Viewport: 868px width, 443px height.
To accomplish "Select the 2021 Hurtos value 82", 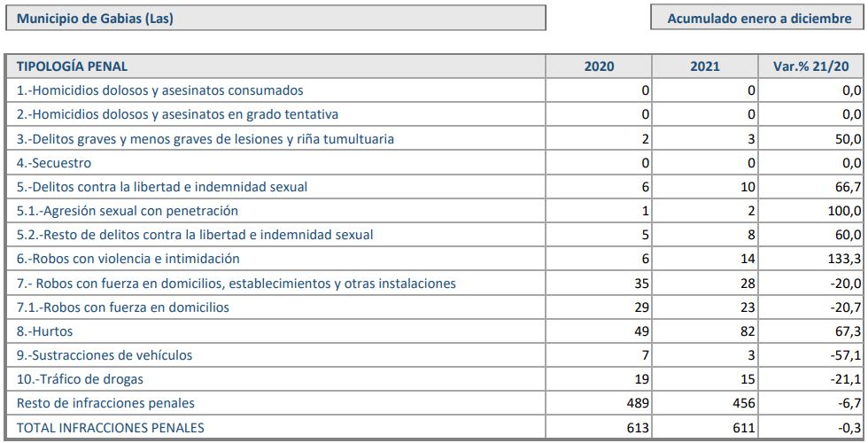I will coord(748,331).
